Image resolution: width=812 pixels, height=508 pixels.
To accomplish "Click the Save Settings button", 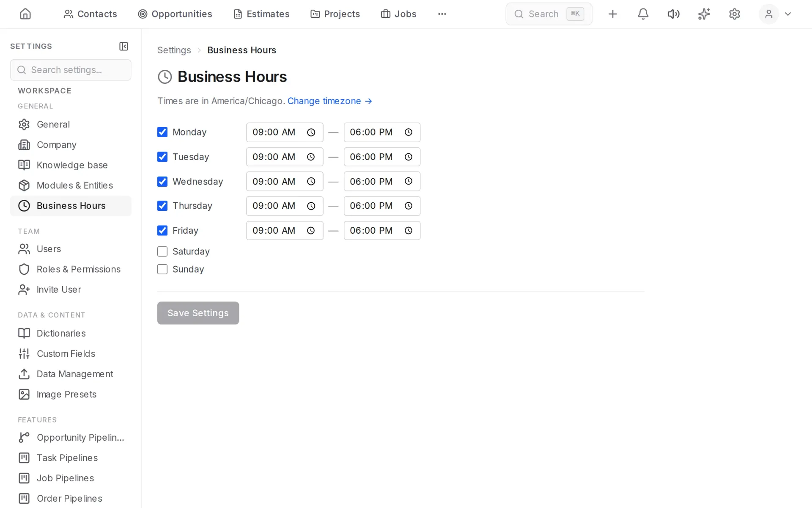I will [x=198, y=313].
